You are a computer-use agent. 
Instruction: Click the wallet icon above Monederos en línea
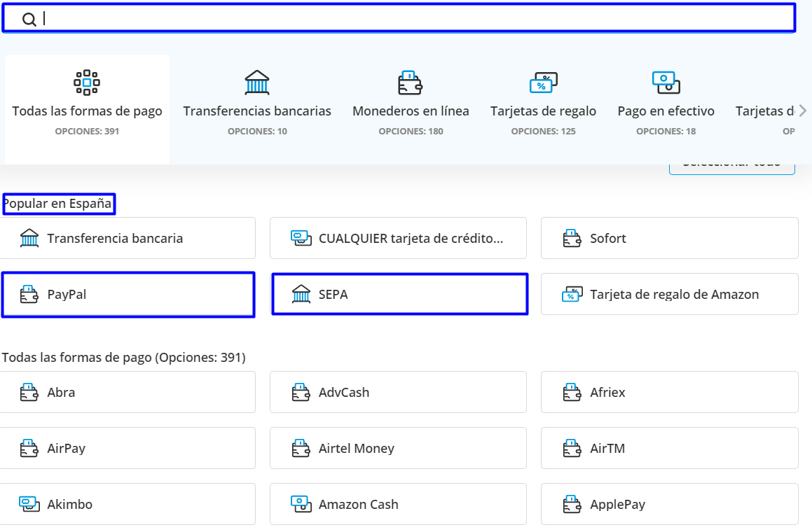coord(411,83)
